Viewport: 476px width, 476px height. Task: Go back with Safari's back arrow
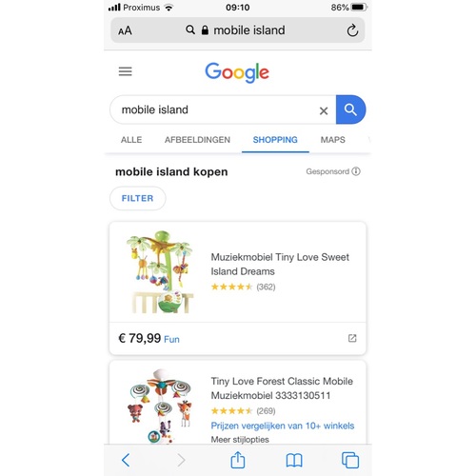click(126, 460)
